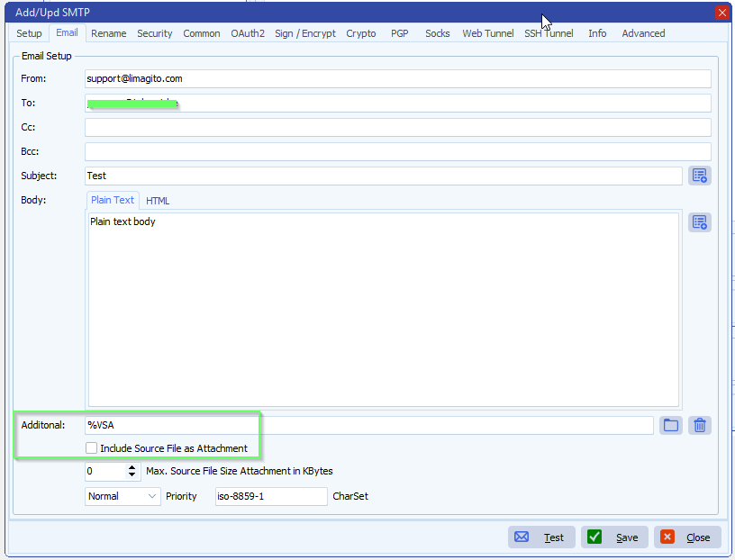735x560 pixels.
Task: Click the Subject field containing Test
Action: click(383, 176)
